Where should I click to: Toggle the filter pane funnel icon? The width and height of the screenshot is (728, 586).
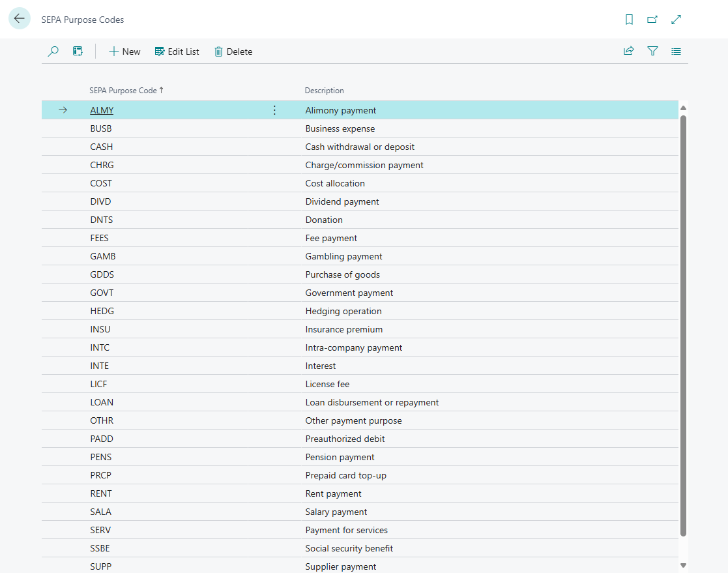pyautogui.click(x=652, y=51)
